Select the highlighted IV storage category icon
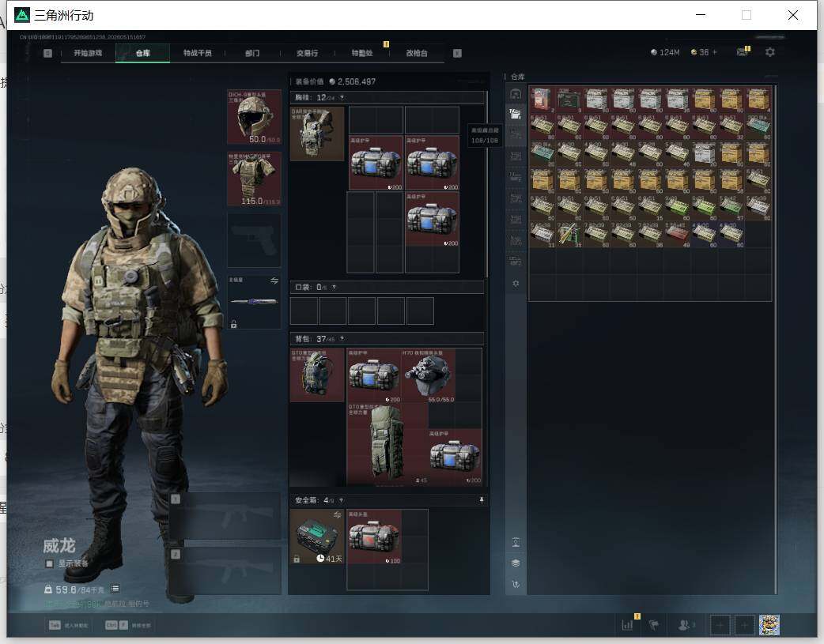 coord(516,114)
